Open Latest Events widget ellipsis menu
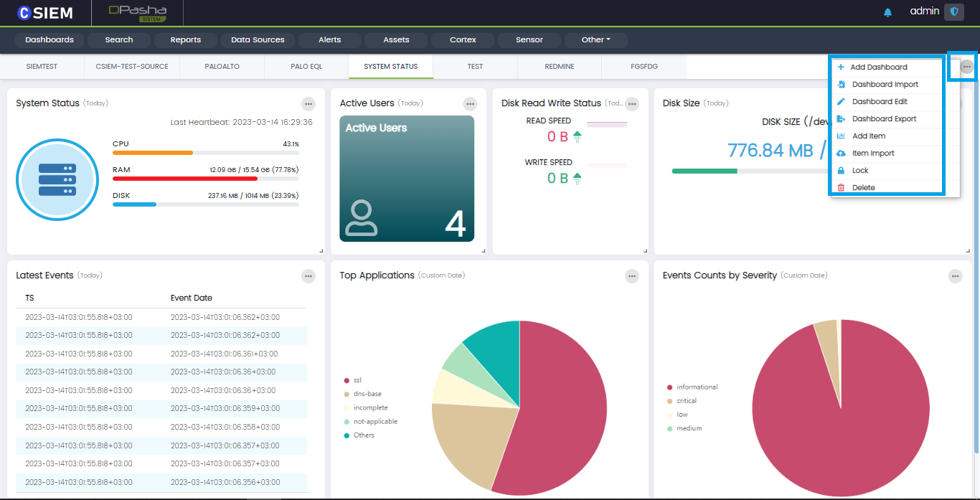Viewport: 980px width, 500px height. [308, 275]
